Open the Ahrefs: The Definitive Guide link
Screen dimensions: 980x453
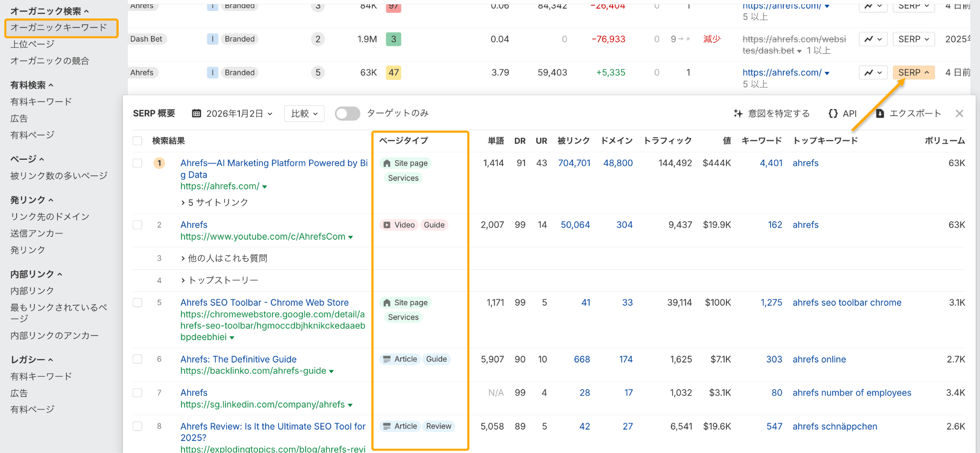pyautogui.click(x=238, y=359)
